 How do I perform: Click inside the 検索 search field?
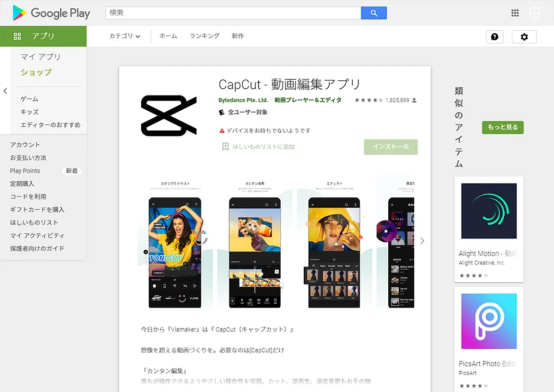pos(231,13)
